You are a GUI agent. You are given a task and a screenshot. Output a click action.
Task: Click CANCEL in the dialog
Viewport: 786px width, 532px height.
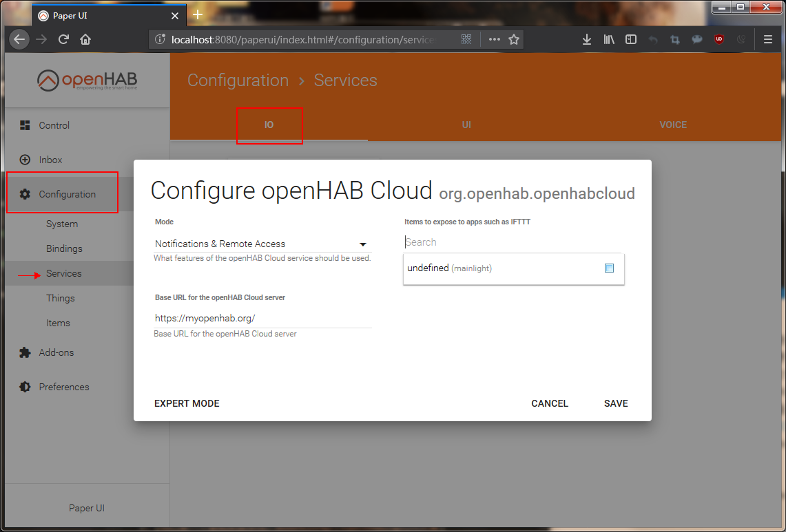click(x=550, y=404)
